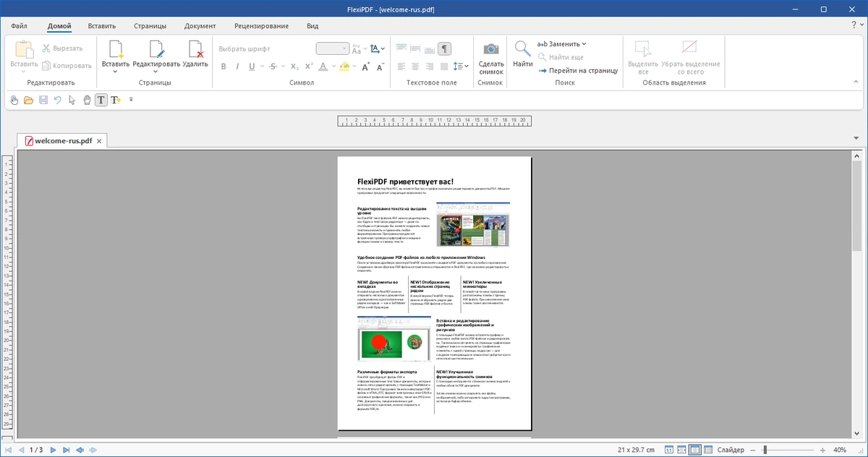Select the add text T+ tool
868x457 pixels.
pyautogui.click(x=116, y=100)
